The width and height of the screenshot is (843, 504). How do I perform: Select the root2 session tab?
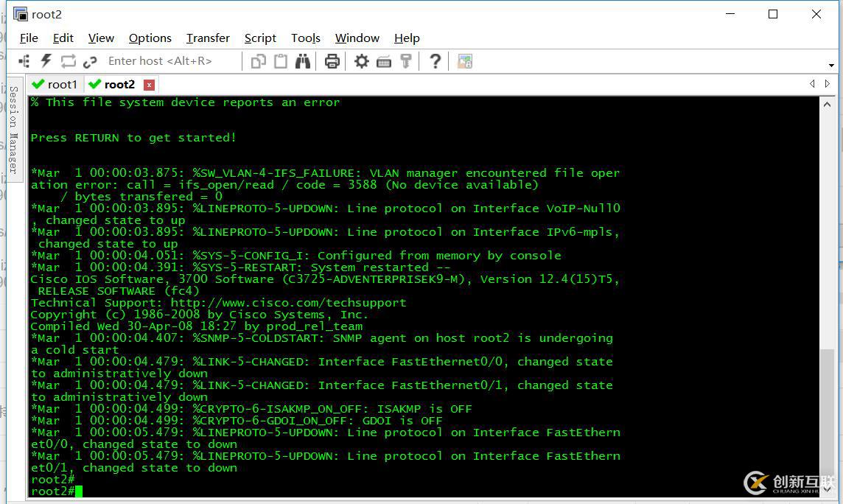[119, 84]
